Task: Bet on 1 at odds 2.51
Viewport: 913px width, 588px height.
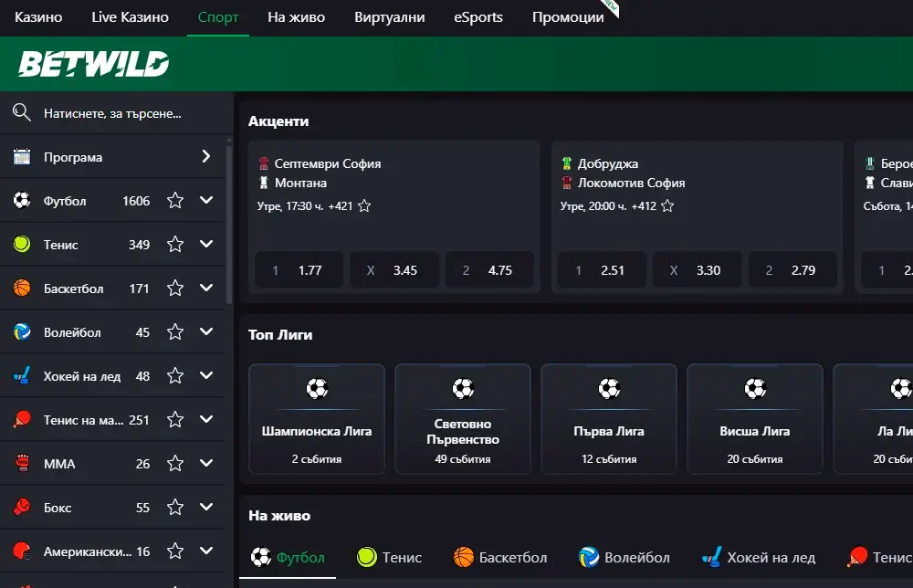Action: click(602, 269)
